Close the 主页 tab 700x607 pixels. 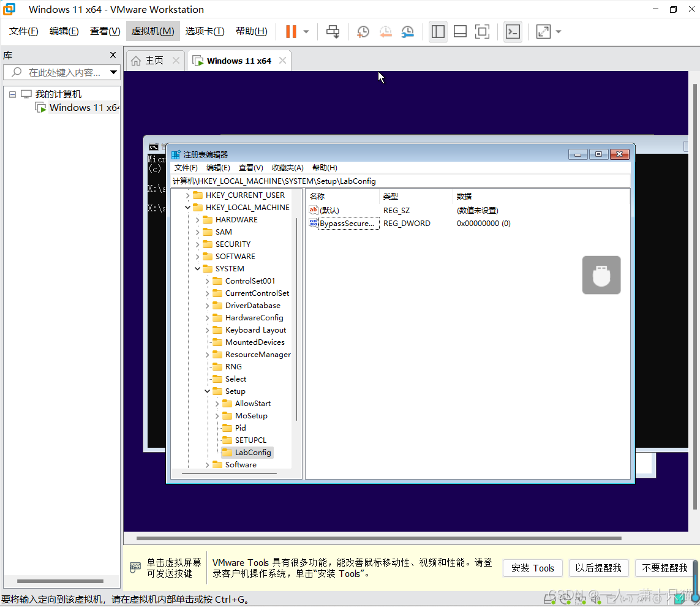(176, 60)
